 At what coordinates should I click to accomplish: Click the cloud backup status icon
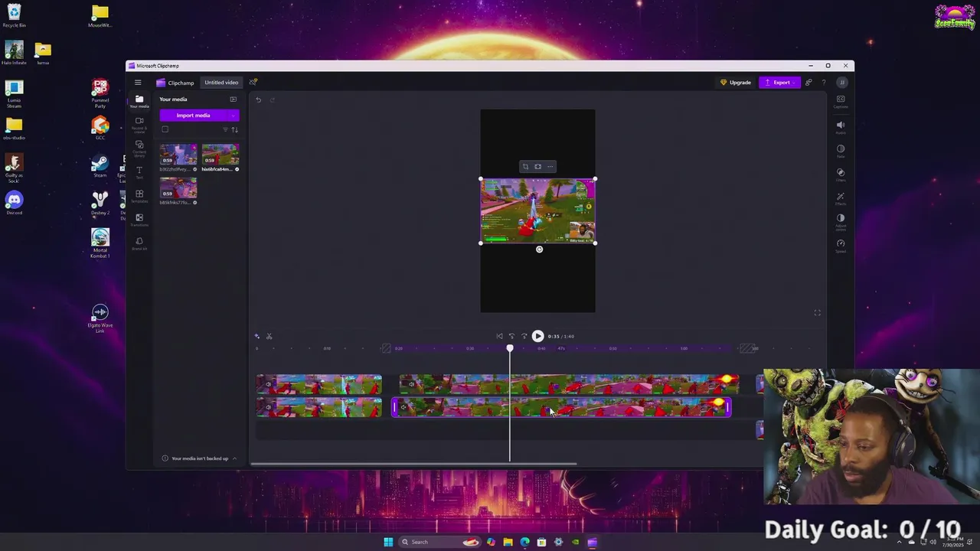tap(253, 83)
